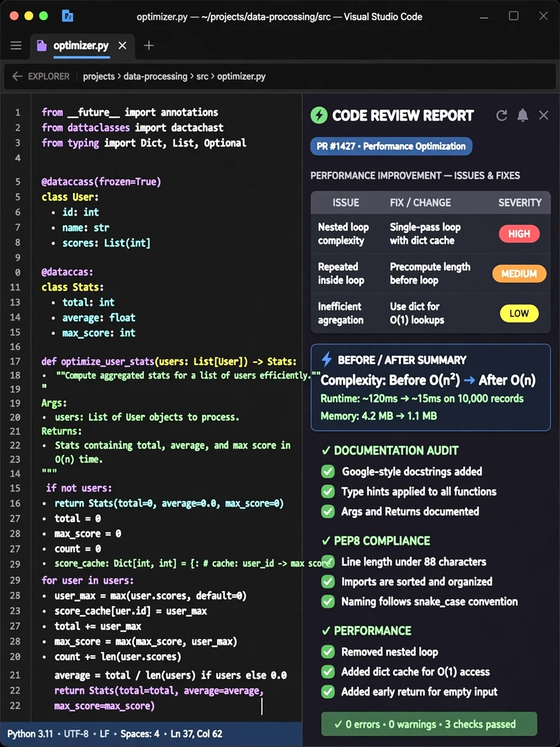Click Python 3.11 in status bar
The height and width of the screenshot is (747, 560).
pyautogui.click(x=30, y=734)
